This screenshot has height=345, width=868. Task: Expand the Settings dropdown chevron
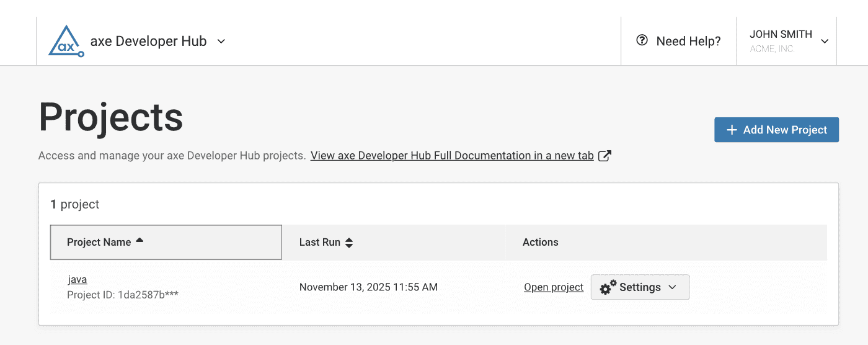672,287
